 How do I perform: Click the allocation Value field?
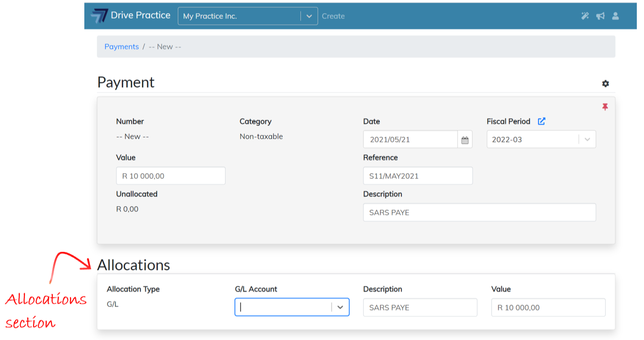548,307
